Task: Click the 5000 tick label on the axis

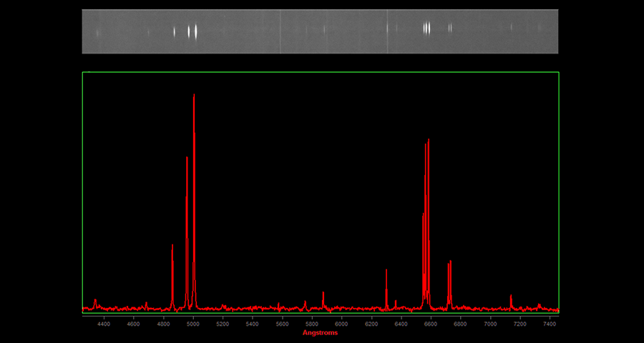Action: point(192,324)
